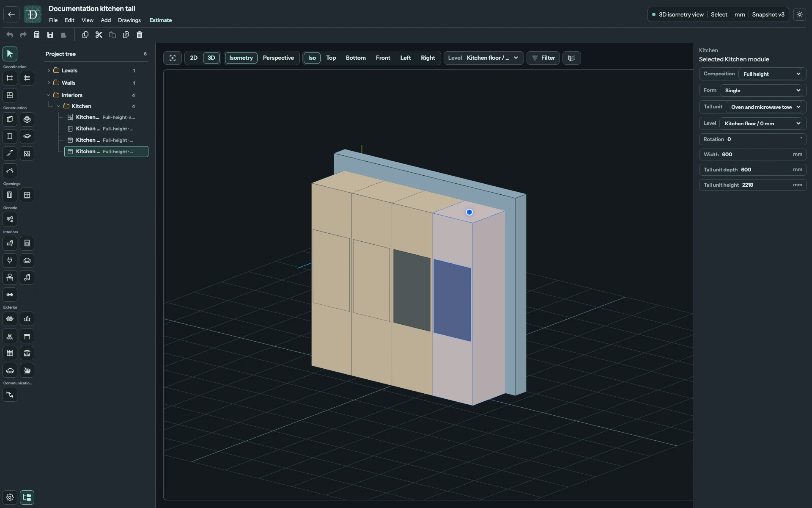Select the music note interior tool
The width and height of the screenshot is (812, 508).
[27, 278]
